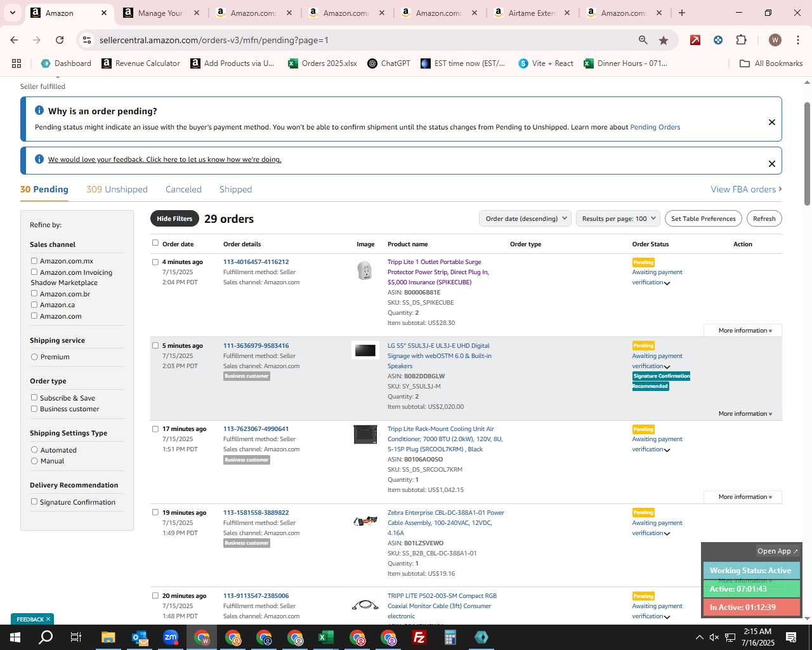812x650 pixels.
Task: Open FileZilla from the taskbar
Action: click(419, 637)
